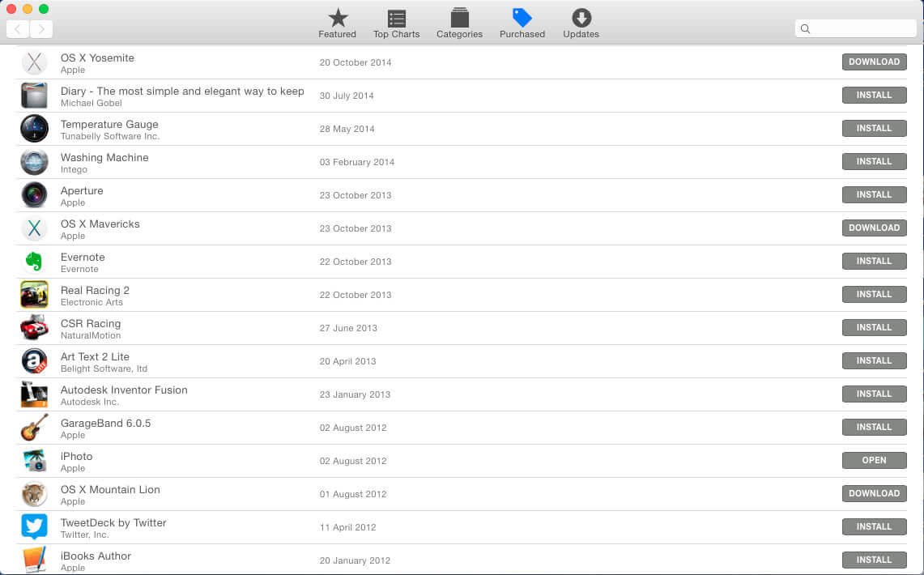The width and height of the screenshot is (924, 575).
Task: Open the Categories tab
Action: [460, 23]
